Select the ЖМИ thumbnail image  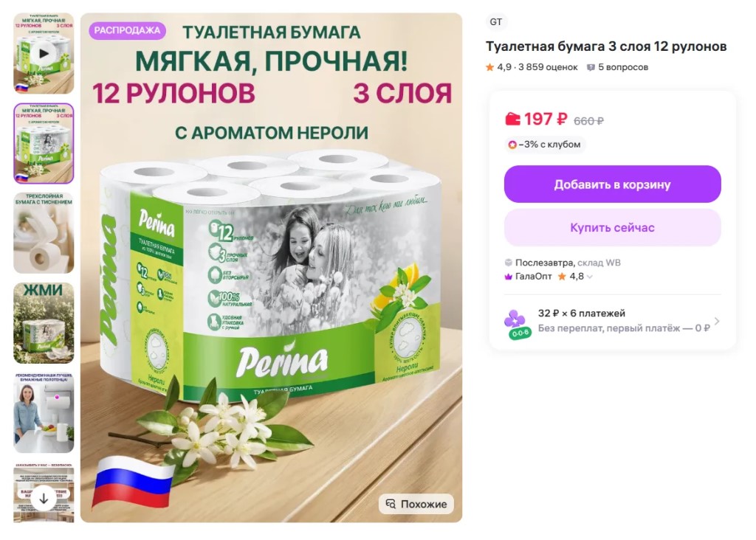[x=44, y=323]
